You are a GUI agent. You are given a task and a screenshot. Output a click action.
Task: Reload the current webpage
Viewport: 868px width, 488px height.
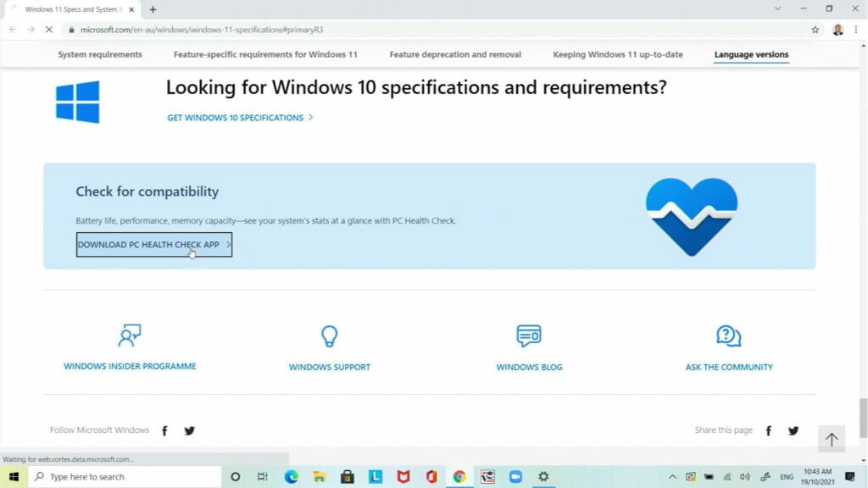[x=48, y=28]
